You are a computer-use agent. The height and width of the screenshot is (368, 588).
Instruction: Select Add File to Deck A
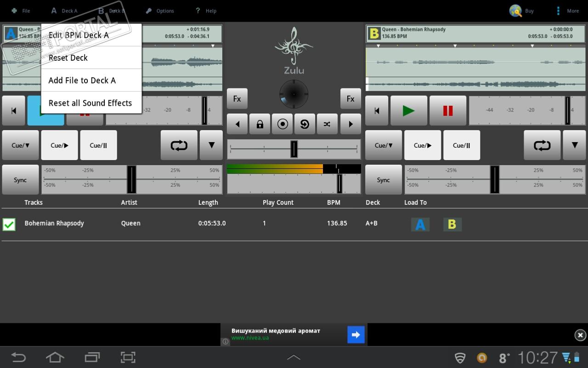91,80
